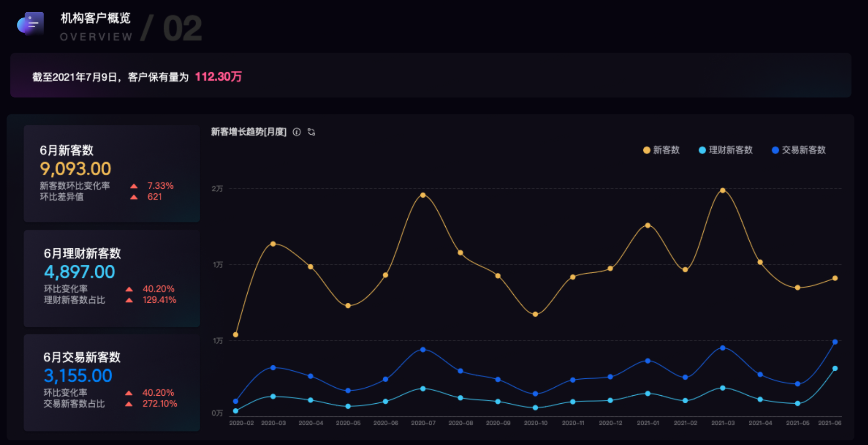Toggle the 交易新客数 legend series

(799, 150)
